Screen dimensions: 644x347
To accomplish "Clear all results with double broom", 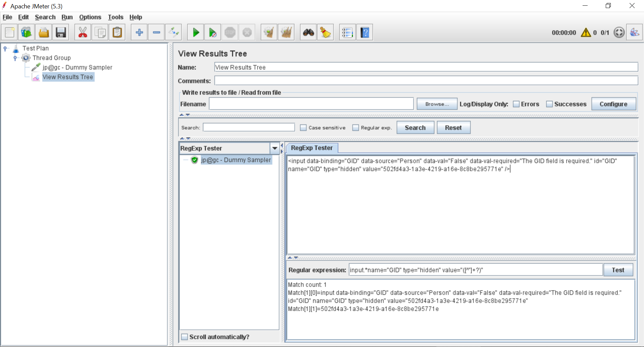I will [286, 33].
